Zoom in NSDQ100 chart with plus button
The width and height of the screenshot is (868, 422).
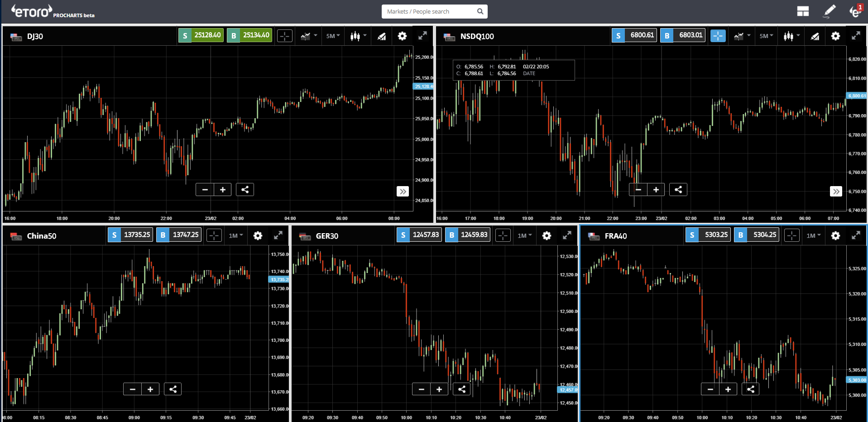click(x=656, y=190)
